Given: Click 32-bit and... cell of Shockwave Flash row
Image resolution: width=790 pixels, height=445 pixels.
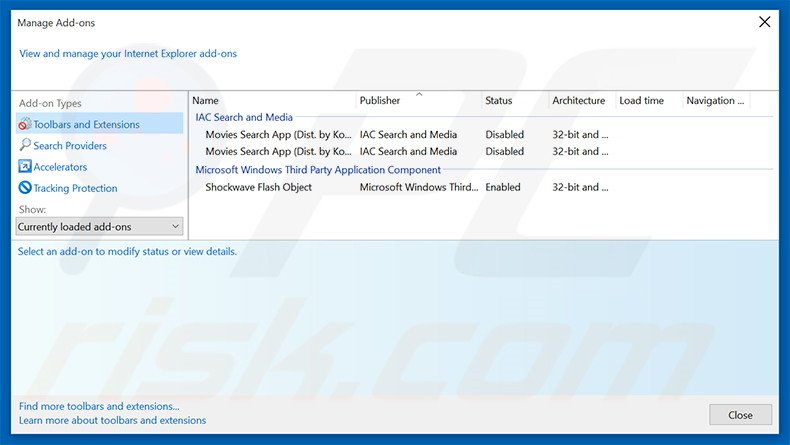Looking at the screenshot, I should pos(580,187).
